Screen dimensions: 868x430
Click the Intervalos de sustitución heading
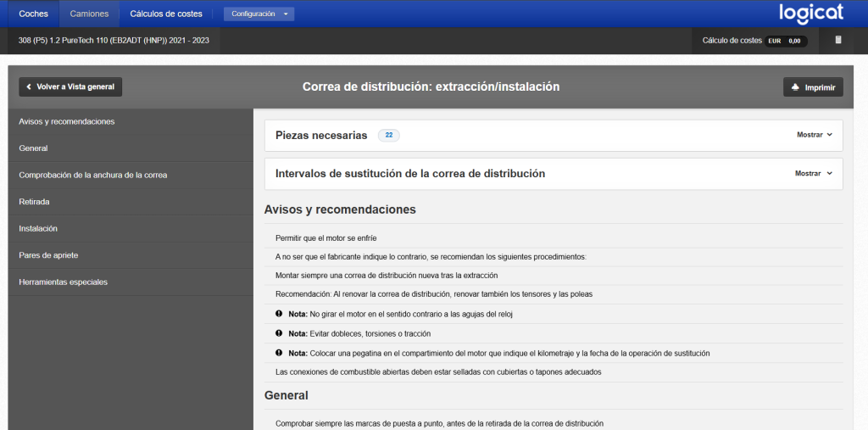(x=410, y=173)
